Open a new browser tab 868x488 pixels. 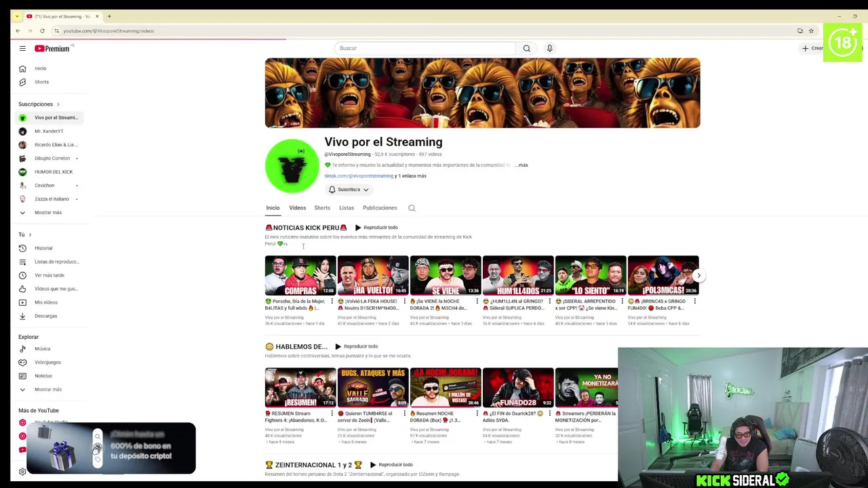click(109, 16)
